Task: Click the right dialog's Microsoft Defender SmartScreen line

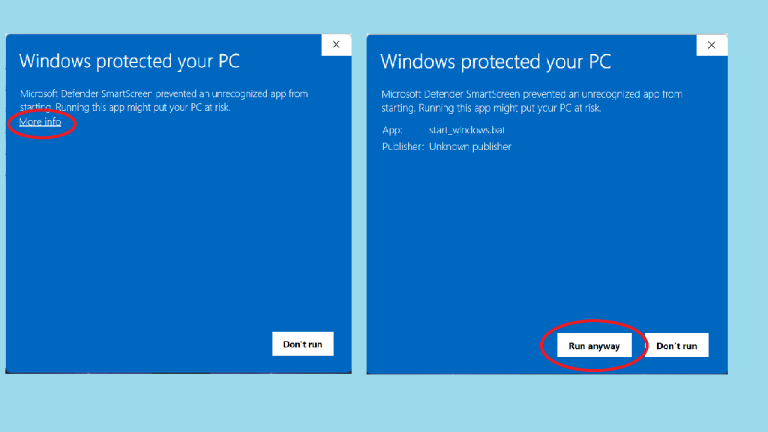Action: pos(532,94)
